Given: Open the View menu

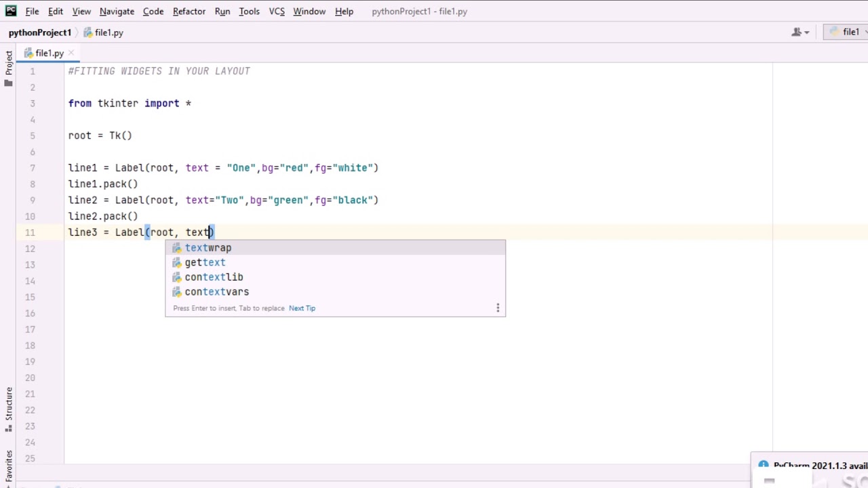Looking at the screenshot, I should (x=81, y=12).
